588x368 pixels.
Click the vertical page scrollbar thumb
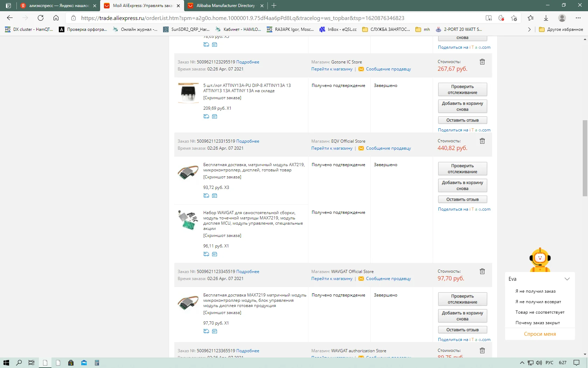coord(585,158)
